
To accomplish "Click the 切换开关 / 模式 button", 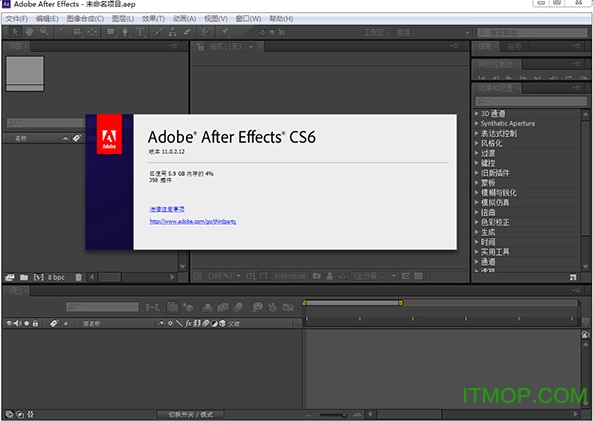I will (190, 415).
